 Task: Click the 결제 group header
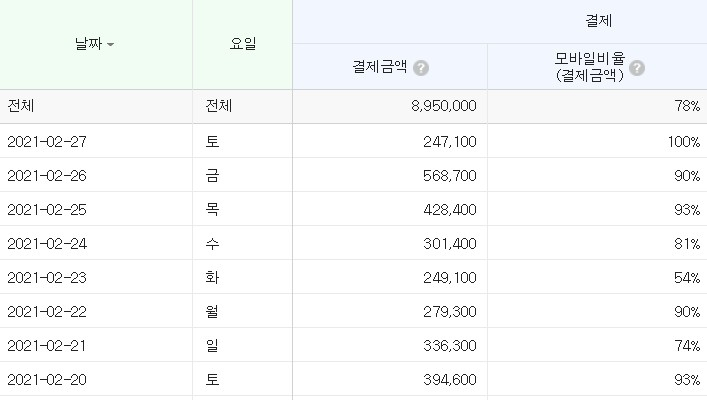click(598, 21)
